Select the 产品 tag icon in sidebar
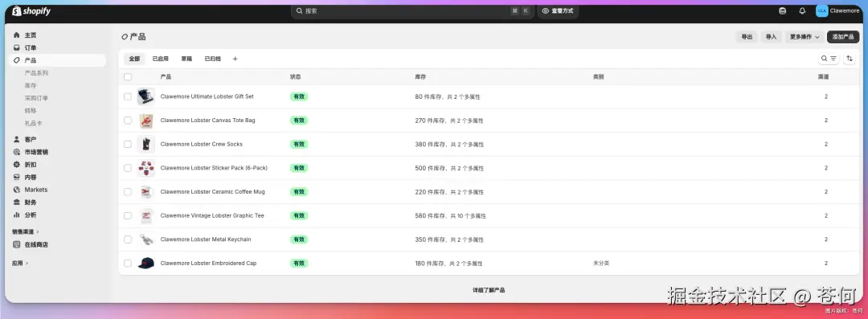This screenshot has width=868, height=319. 17,60
